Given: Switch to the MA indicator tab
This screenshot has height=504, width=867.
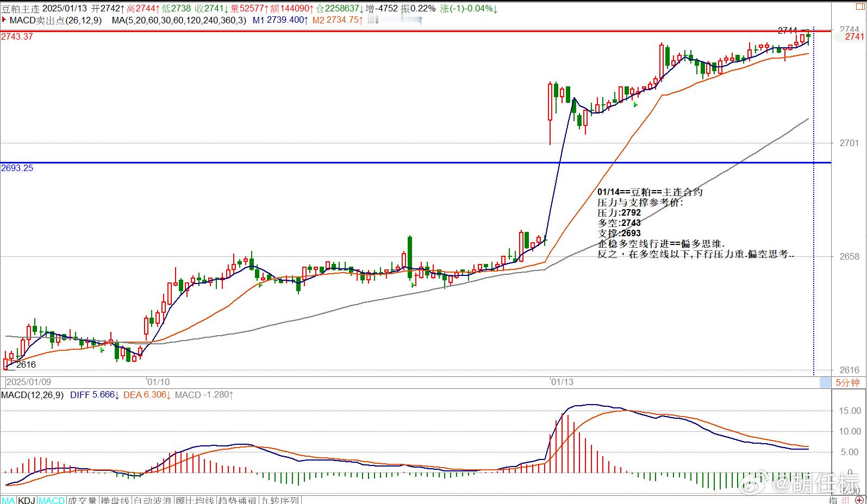Looking at the screenshot, I should 8,500.
